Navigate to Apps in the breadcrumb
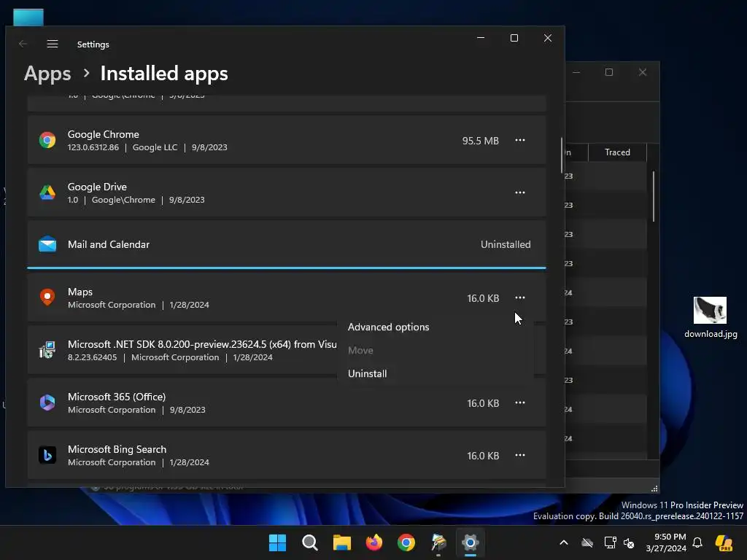 coord(47,74)
